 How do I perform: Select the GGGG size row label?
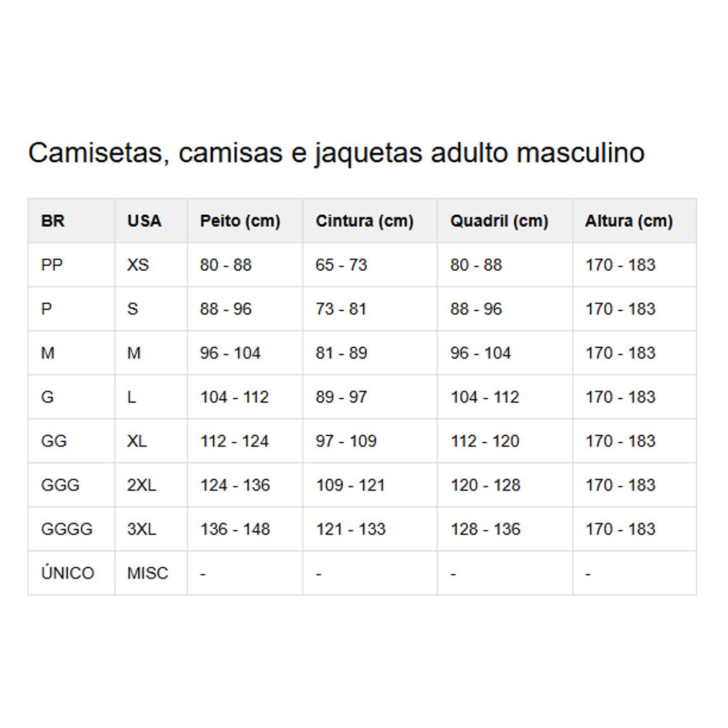(67, 529)
